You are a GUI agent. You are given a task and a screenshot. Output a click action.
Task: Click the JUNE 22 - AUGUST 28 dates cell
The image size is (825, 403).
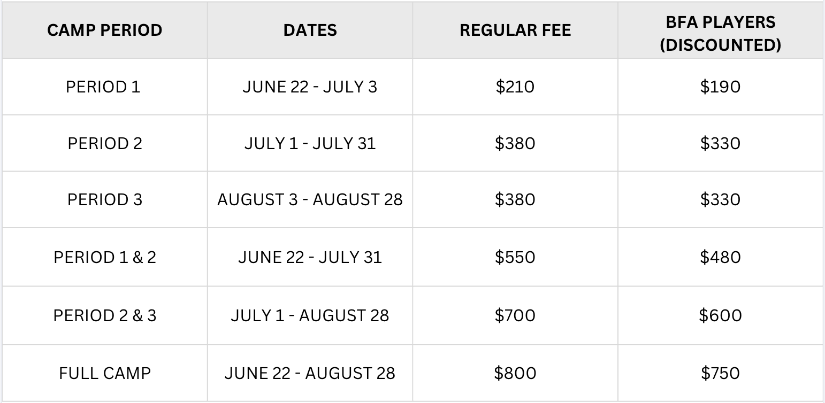[x=310, y=373]
